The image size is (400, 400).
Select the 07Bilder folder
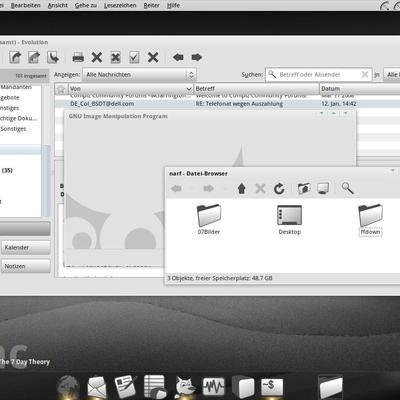point(209,219)
